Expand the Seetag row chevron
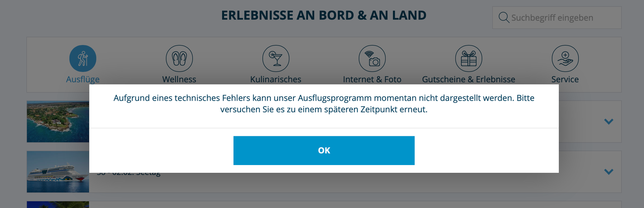The height and width of the screenshot is (208, 644). pos(608,172)
